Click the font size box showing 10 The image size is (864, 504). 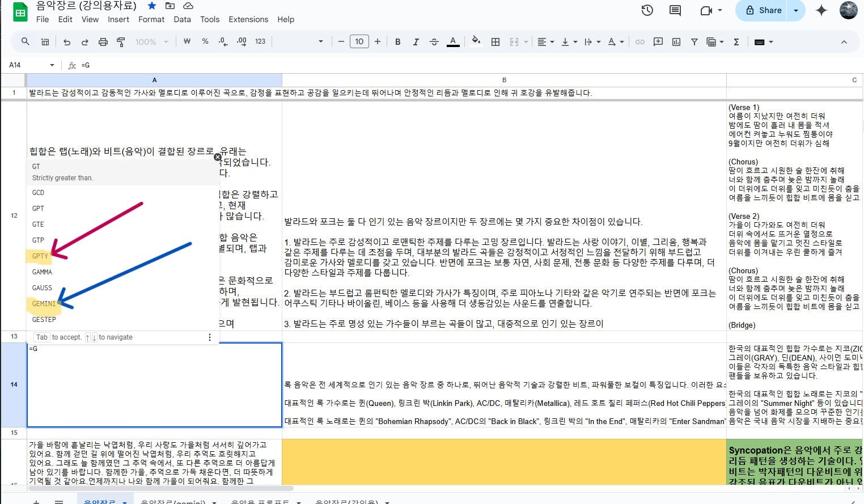click(x=359, y=41)
